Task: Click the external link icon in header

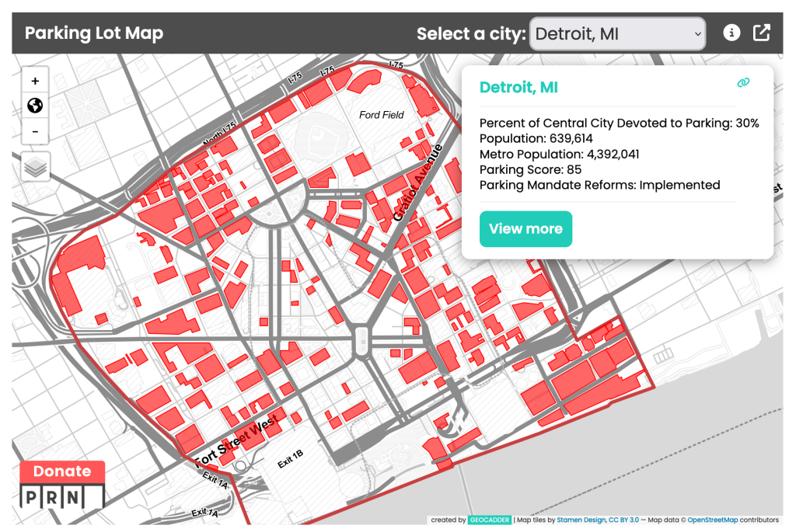Action: coord(762,33)
